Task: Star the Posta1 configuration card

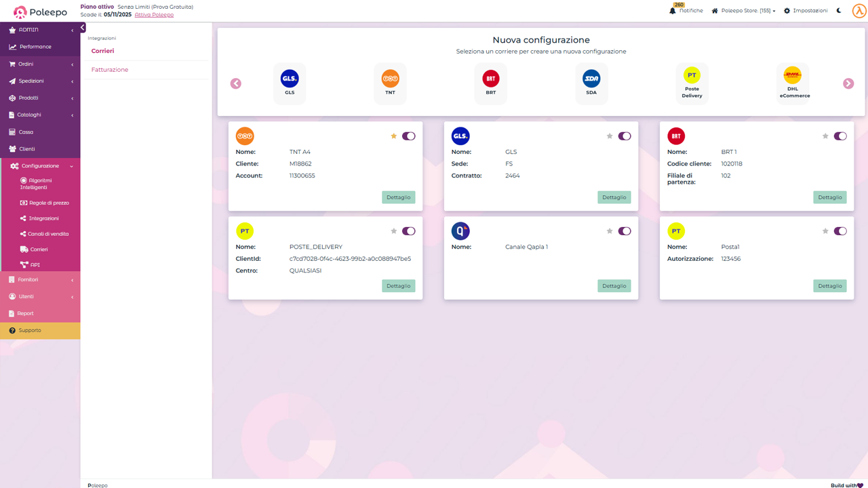Action: point(825,231)
